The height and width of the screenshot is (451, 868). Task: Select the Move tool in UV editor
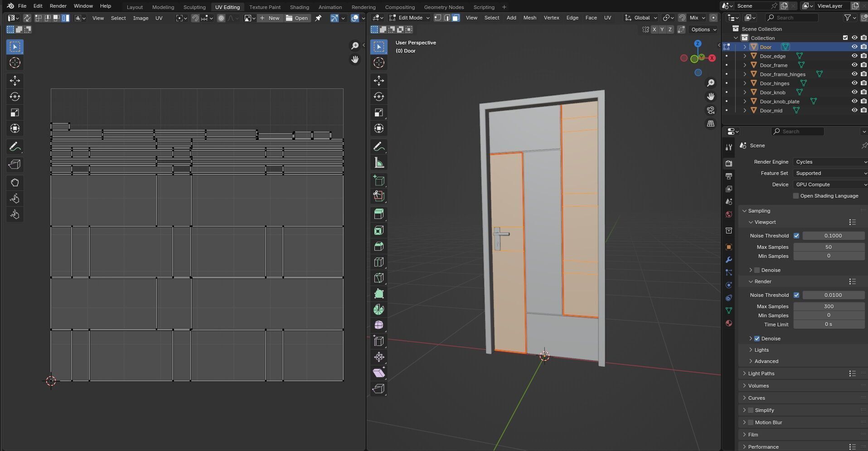[15, 81]
